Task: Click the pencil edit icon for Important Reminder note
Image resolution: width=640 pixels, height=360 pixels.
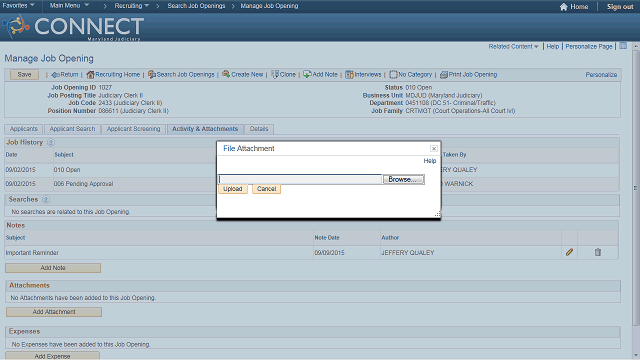Action: pos(569,252)
